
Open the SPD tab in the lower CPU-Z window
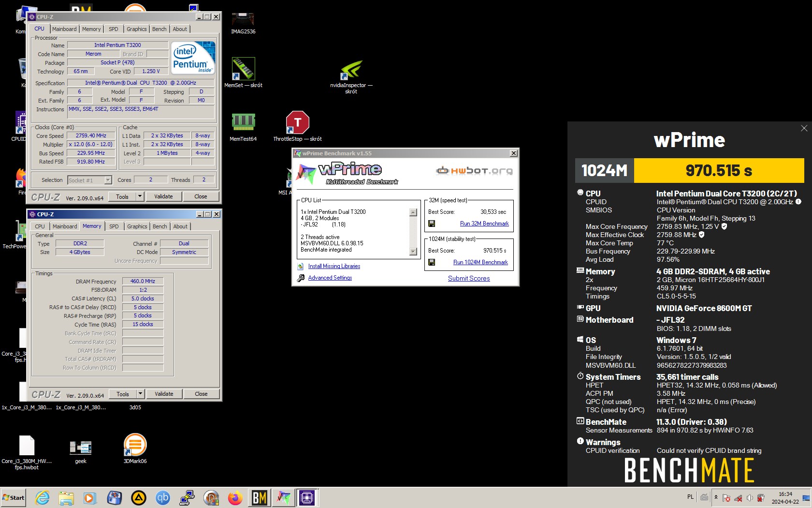(114, 226)
